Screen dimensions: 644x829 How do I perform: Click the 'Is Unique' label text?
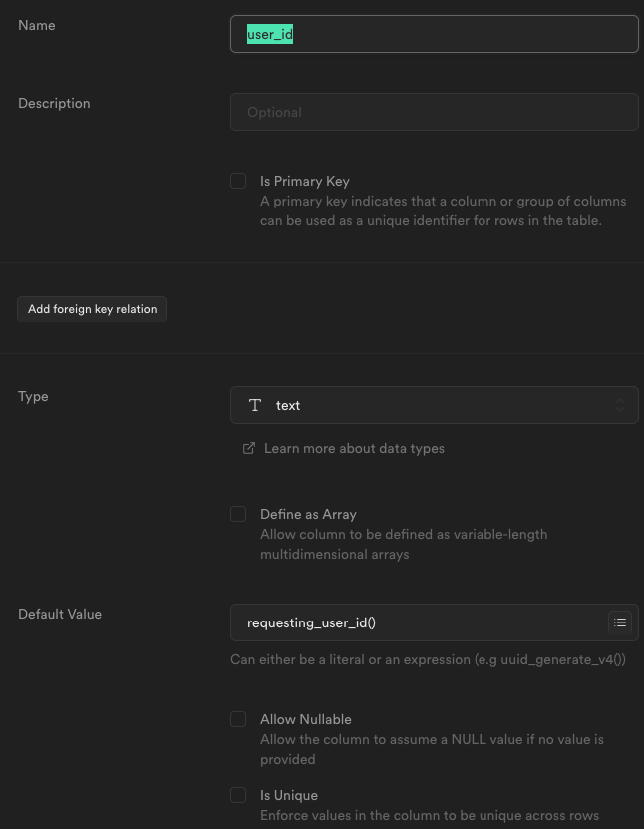289,795
